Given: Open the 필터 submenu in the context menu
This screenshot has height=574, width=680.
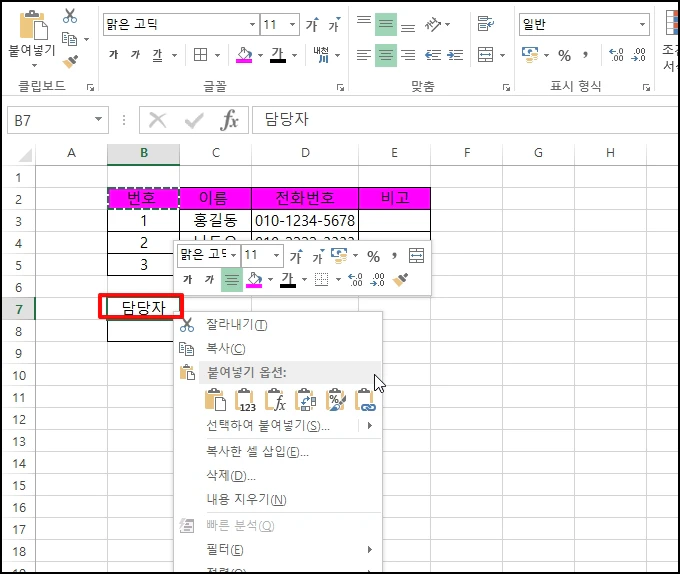Looking at the screenshot, I should tap(278, 550).
